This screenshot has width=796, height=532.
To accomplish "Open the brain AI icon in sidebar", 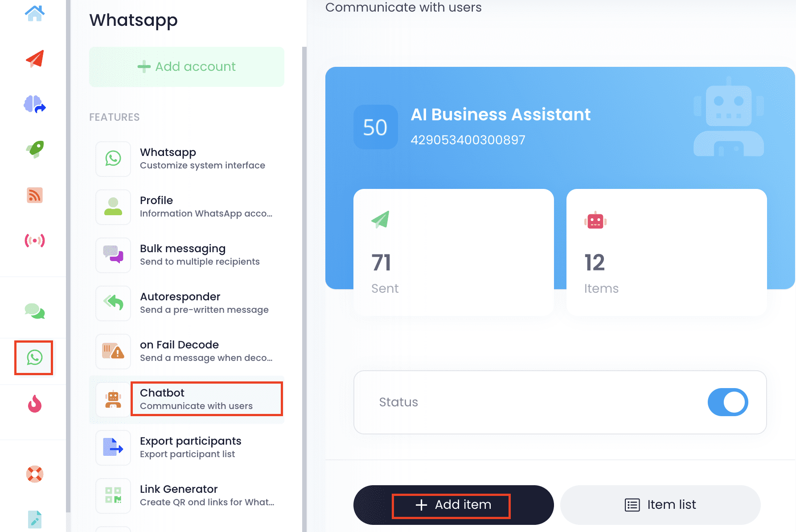I will point(34,104).
